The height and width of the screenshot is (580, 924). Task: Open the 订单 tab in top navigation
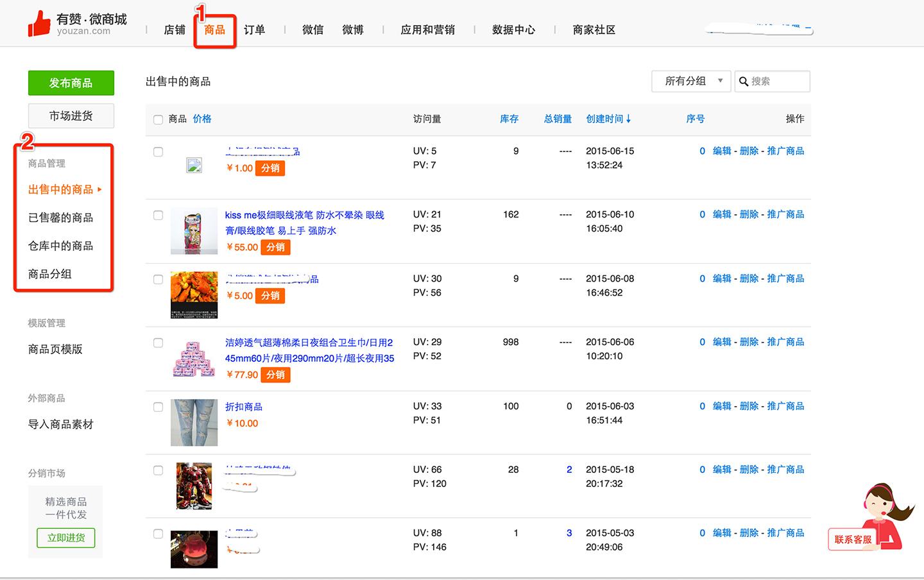pyautogui.click(x=254, y=30)
